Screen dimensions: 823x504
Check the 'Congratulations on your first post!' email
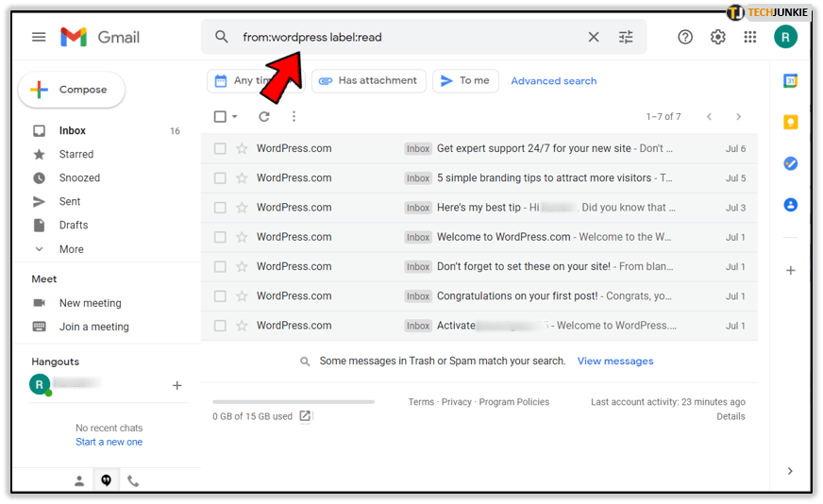[x=220, y=295]
